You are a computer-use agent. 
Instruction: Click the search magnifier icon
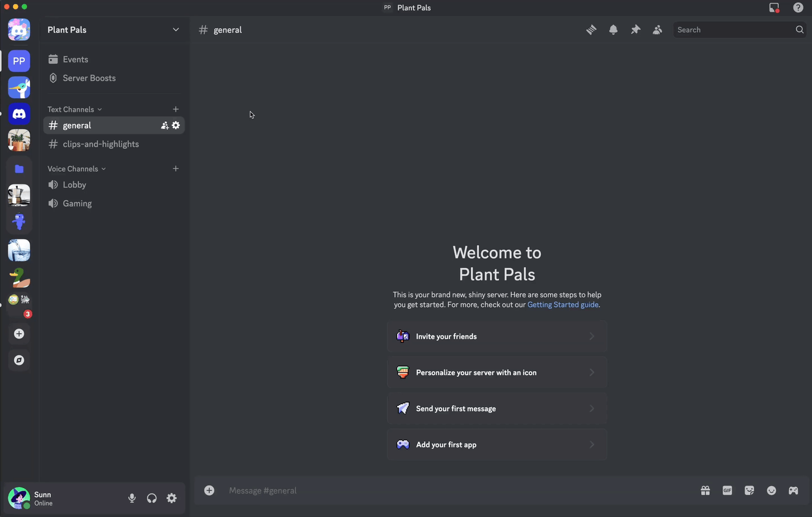coord(799,30)
